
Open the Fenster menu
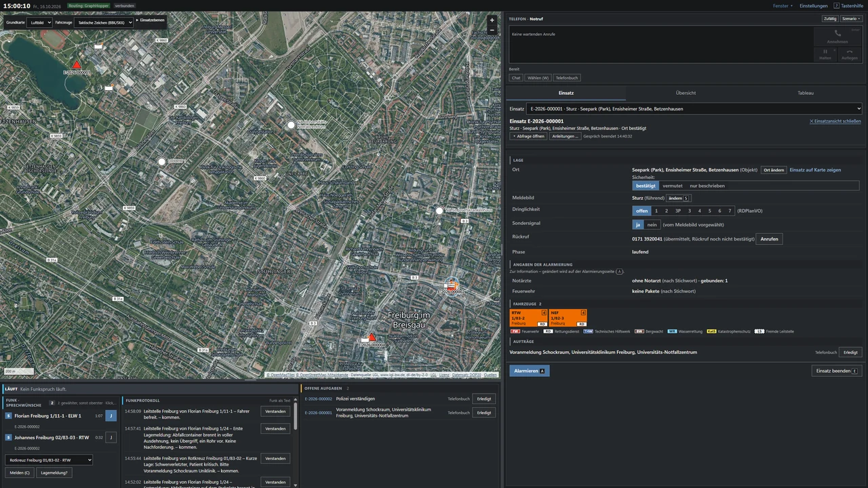click(783, 5)
